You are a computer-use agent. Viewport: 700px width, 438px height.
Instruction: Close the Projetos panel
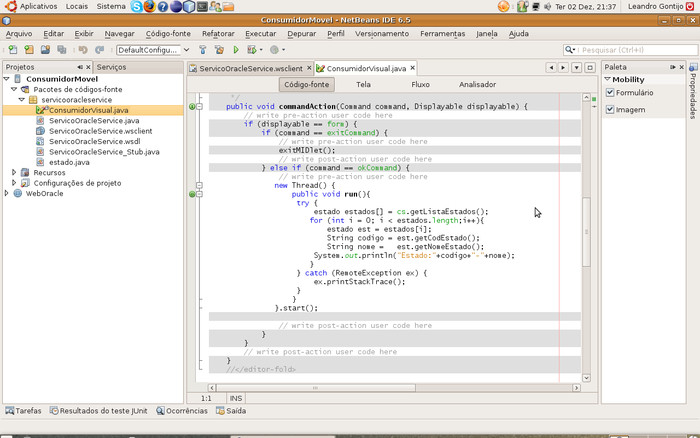click(88, 67)
